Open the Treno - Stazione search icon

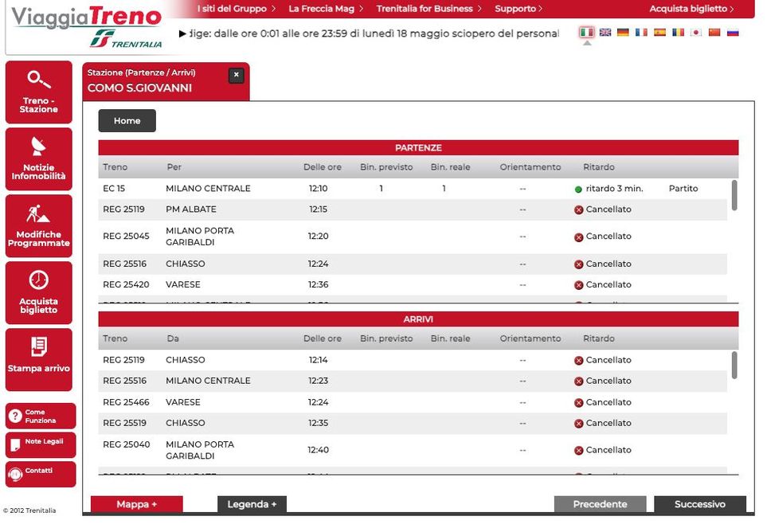(x=39, y=79)
